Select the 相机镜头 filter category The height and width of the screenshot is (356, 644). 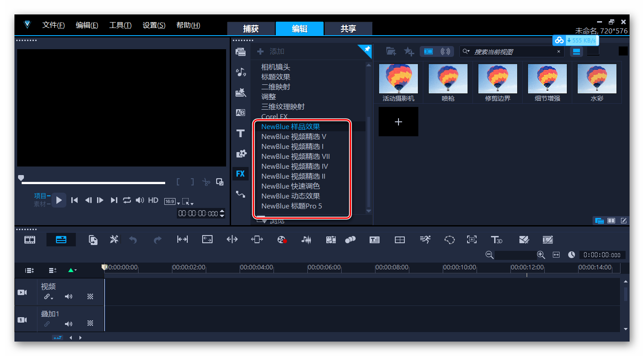(x=276, y=67)
